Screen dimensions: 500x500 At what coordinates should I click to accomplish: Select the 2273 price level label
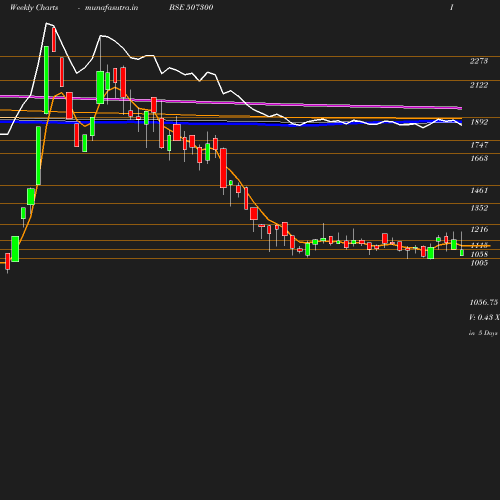479,61
